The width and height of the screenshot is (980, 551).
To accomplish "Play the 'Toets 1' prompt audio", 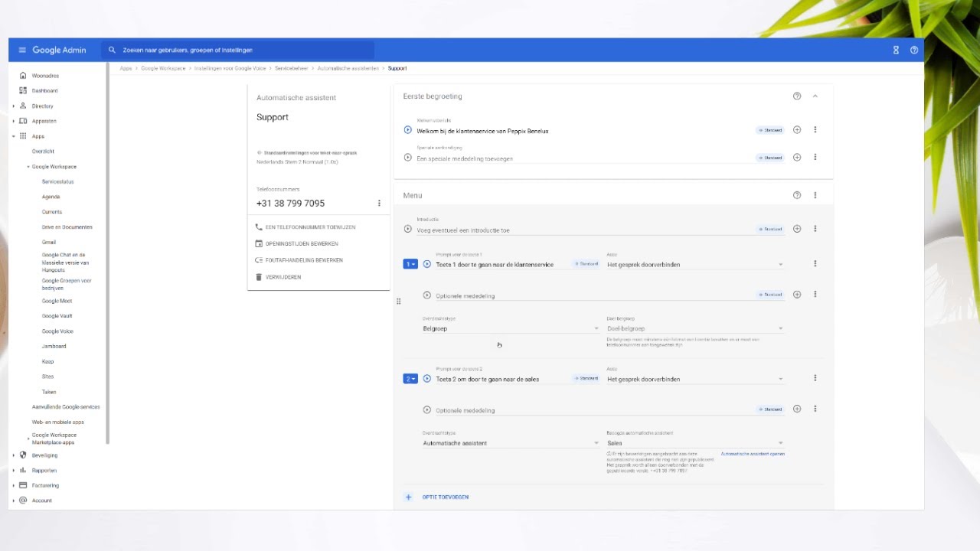I will click(427, 264).
